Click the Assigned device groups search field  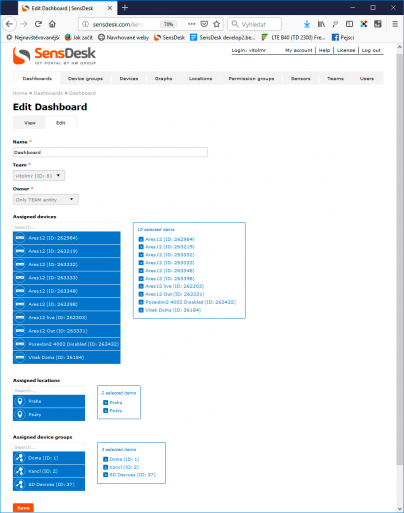pyautogui.click(x=49, y=447)
